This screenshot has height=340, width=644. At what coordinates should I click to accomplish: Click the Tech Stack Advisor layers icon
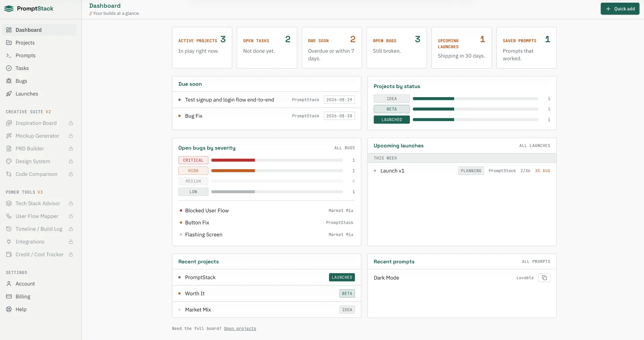(9, 203)
